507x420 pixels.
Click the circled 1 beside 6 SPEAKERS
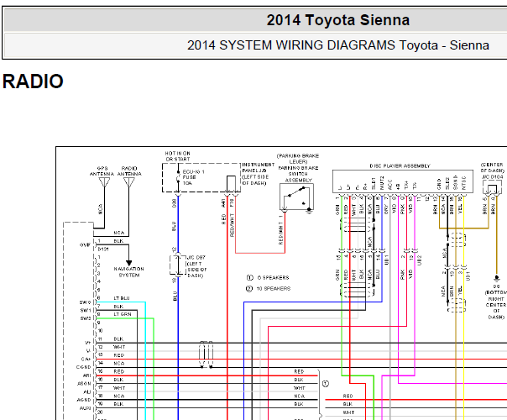click(x=249, y=278)
